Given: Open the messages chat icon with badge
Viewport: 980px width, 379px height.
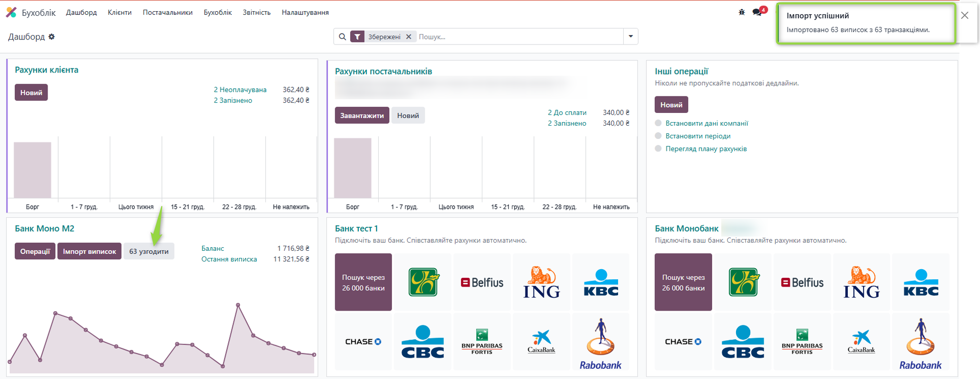Looking at the screenshot, I should coord(757,12).
